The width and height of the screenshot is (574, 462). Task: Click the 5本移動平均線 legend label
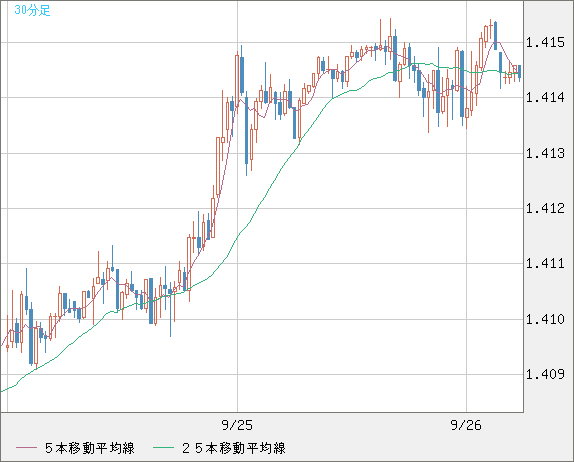(x=90, y=448)
